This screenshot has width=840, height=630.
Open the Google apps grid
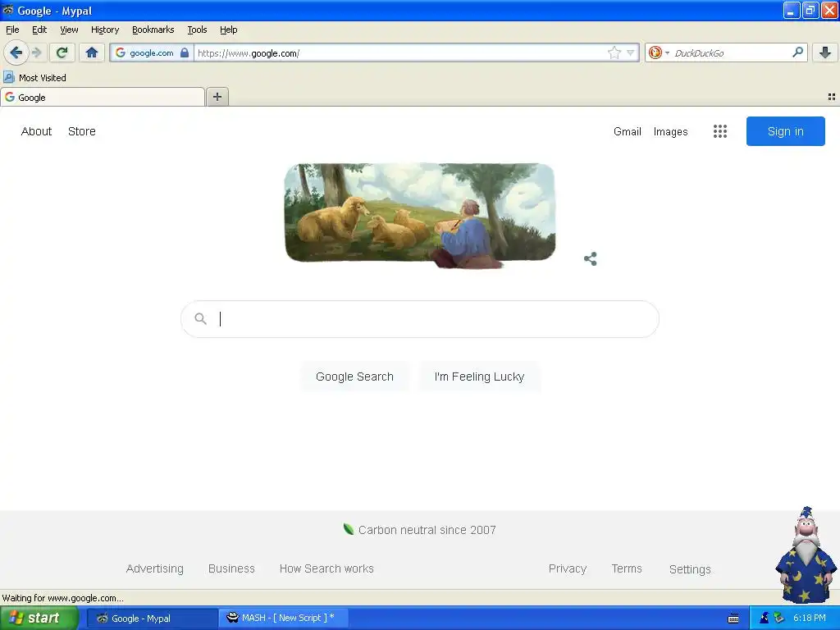(x=720, y=131)
